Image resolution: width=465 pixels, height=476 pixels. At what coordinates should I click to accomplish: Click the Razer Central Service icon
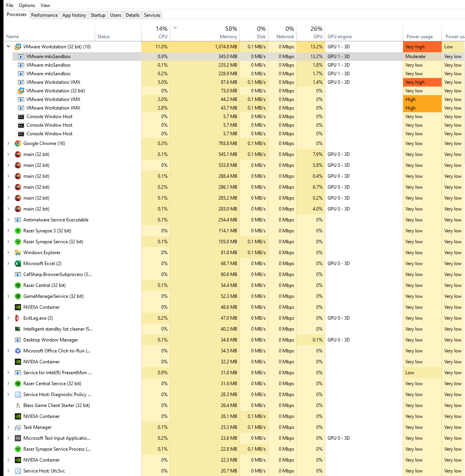point(18,384)
